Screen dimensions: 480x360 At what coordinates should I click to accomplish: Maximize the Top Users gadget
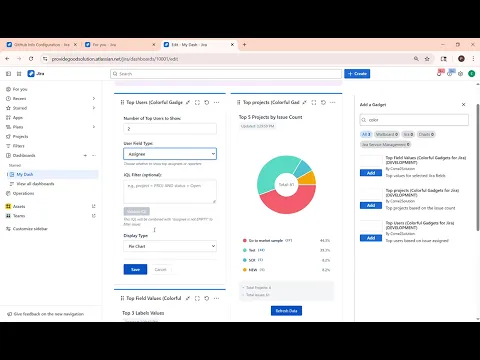(x=197, y=102)
